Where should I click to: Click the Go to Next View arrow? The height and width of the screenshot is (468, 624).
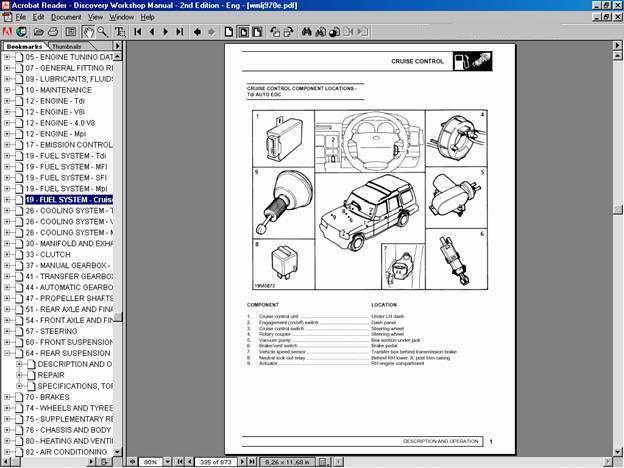click(211, 32)
